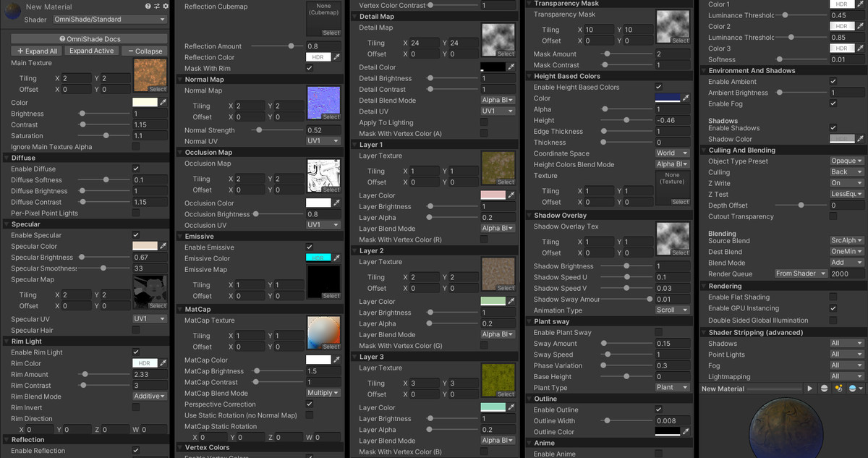Toggle Enable Rim Light checkbox

click(136, 352)
